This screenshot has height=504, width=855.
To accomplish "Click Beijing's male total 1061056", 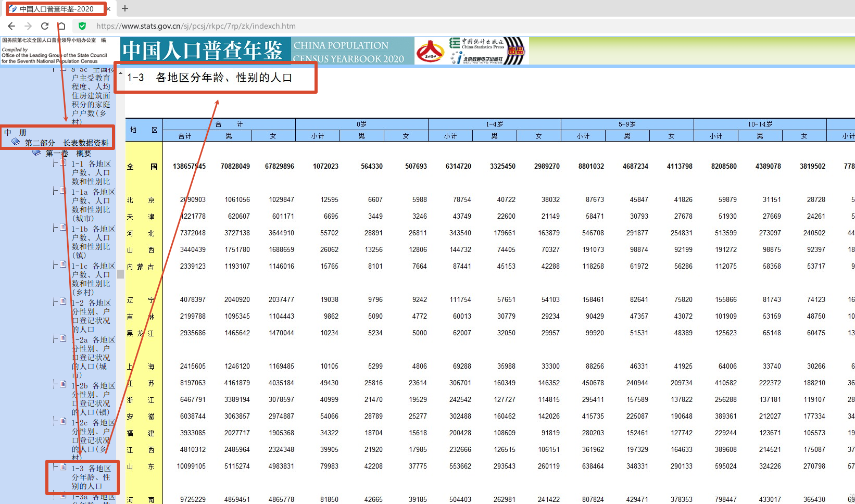I will [237, 200].
